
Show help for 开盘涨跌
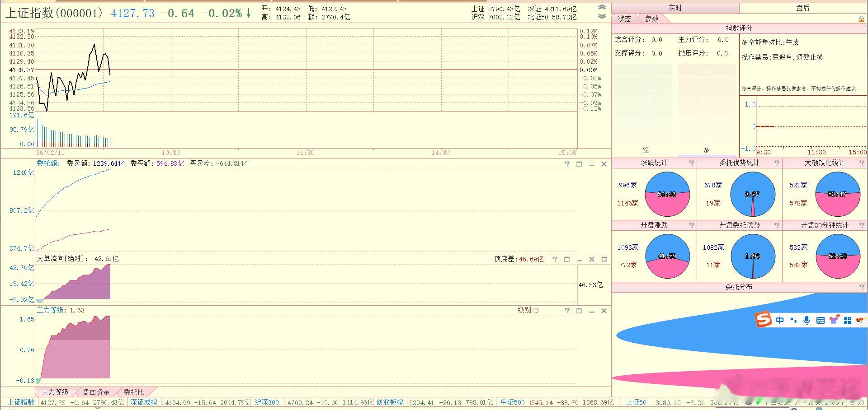click(691, 225)
